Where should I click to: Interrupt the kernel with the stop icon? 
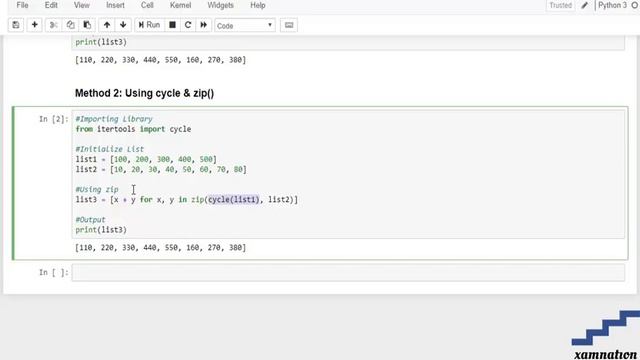pyautogui.click(x=172, y=25)
